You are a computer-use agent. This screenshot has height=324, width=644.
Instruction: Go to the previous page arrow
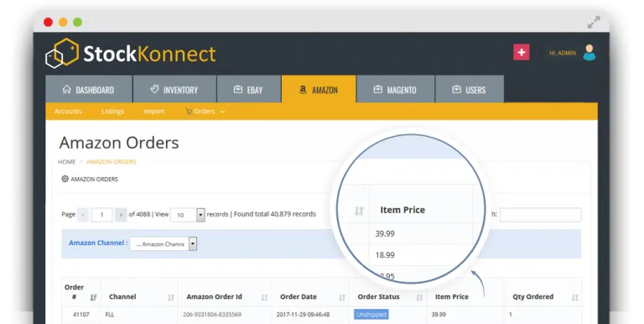[x=83, y=215]
